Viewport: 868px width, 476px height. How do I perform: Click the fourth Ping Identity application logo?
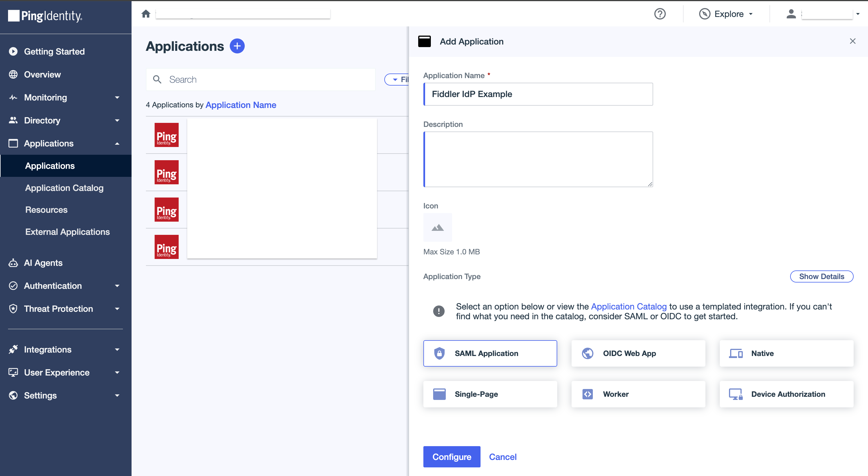(167, 247)
